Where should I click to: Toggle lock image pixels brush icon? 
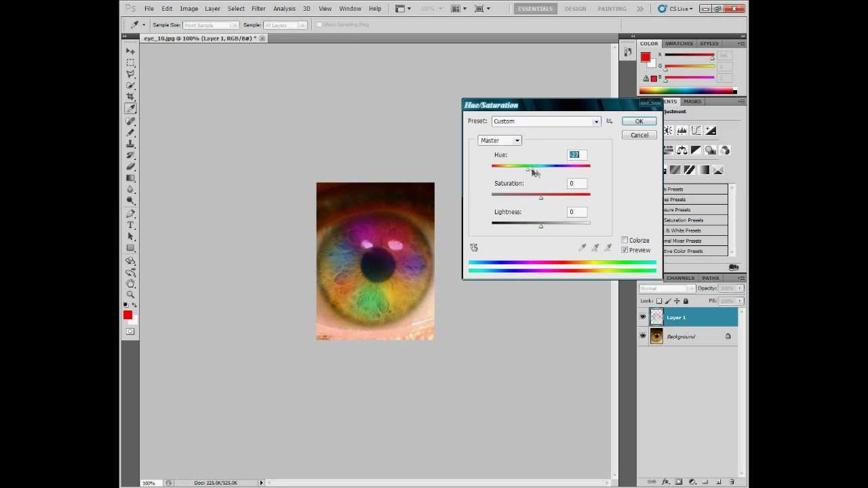(x=668, y=301)
